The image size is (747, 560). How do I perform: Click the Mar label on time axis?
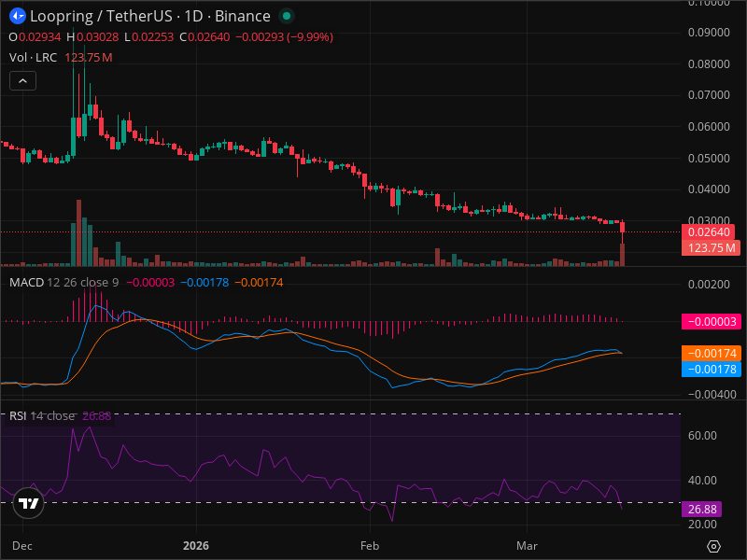click(x=527, y=546)
